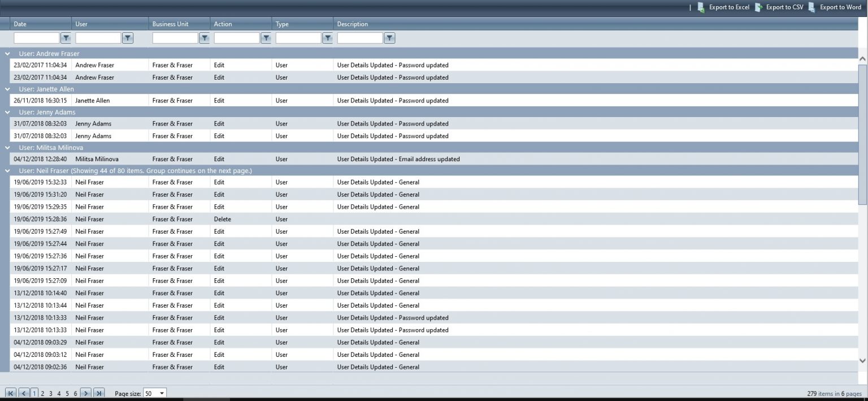Select the 04/12/2018 09:02:36 row date
Image resolution: width=868 pixels, height=401 pixels.
pyautogui.click(x=40, y=367)
